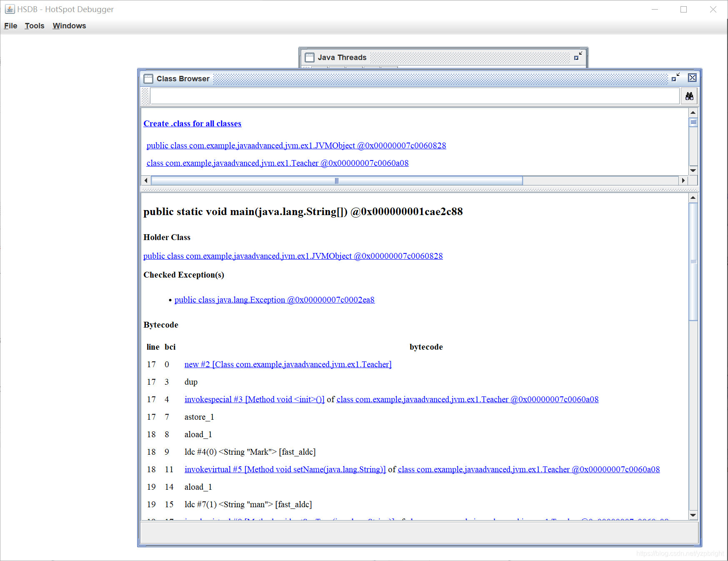Close the Class Browser internal window
728x561 pixels.
[x=692, y=78]
